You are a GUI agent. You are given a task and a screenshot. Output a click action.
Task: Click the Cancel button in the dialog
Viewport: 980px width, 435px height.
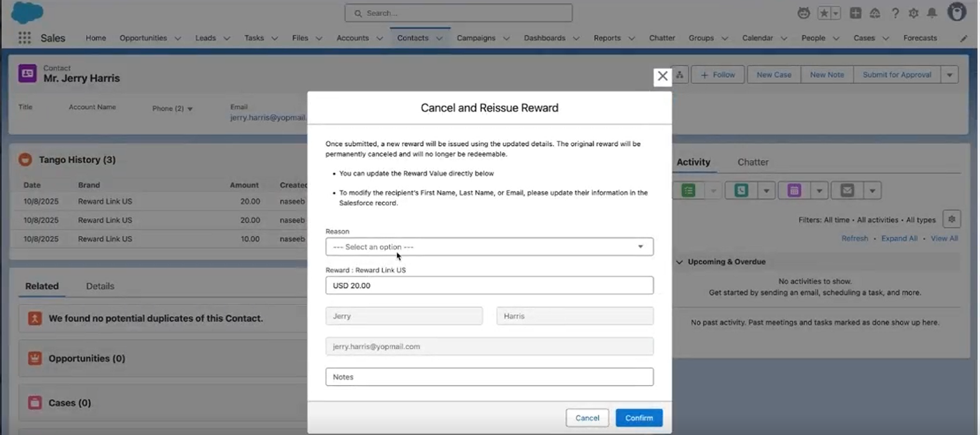point(587,418)
